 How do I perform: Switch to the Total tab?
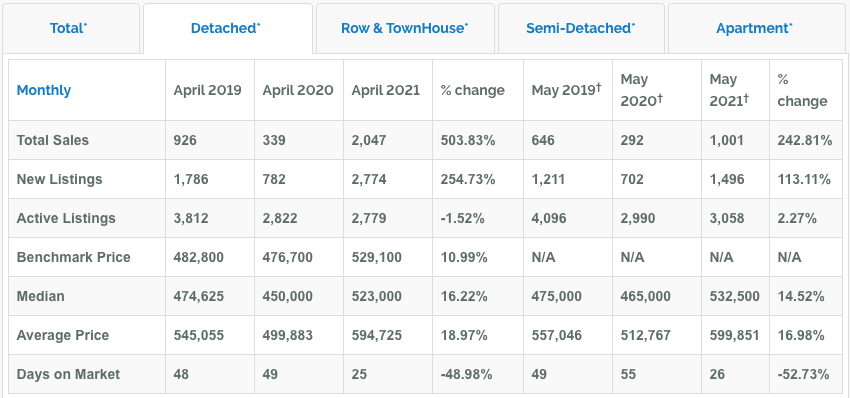click(x=70, y=28)
